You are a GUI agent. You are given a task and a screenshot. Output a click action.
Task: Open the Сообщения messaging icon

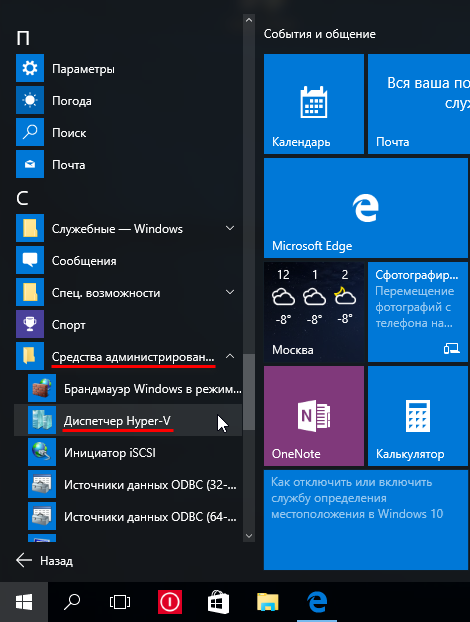(30, 261)
